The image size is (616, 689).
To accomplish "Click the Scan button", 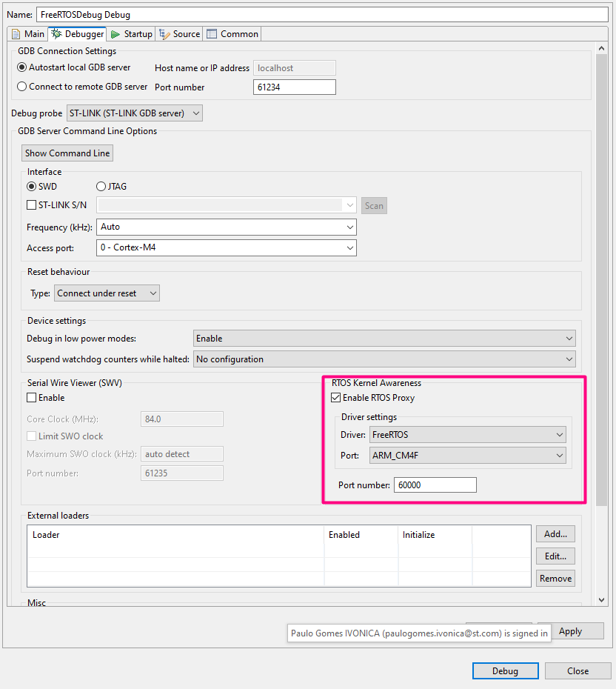I will (x=374, y=206).
